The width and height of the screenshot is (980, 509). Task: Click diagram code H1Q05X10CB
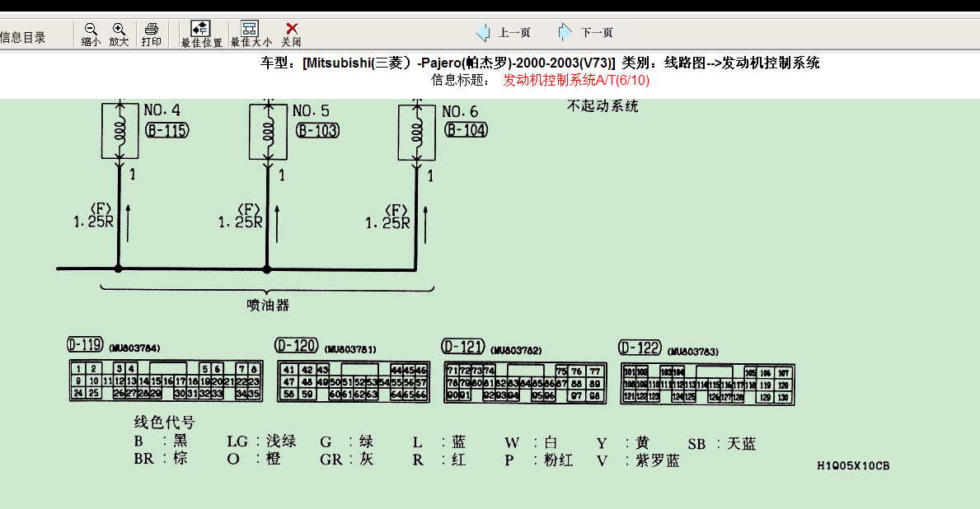pos(853,466)
